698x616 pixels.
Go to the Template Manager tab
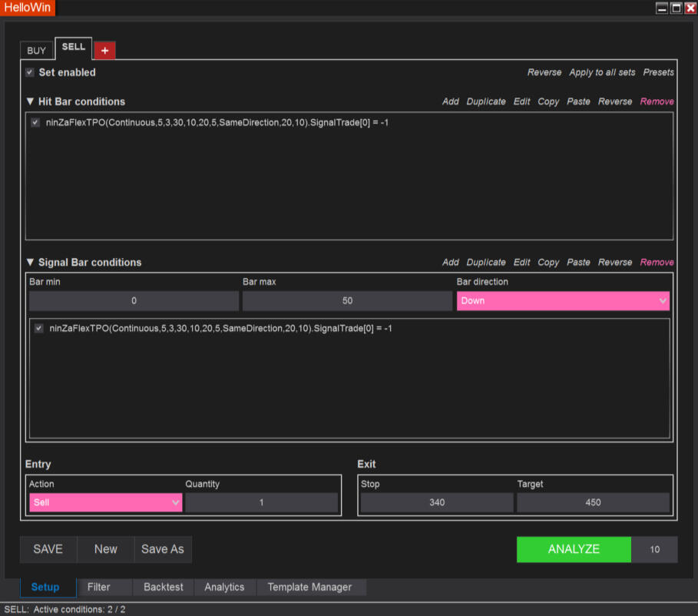click(309, 587)
